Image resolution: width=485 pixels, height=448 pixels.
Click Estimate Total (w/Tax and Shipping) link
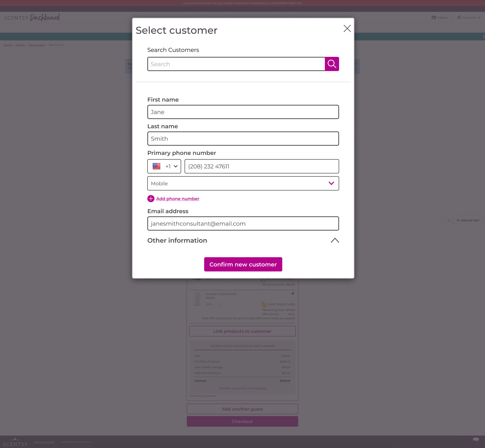(x=243, y=388)
